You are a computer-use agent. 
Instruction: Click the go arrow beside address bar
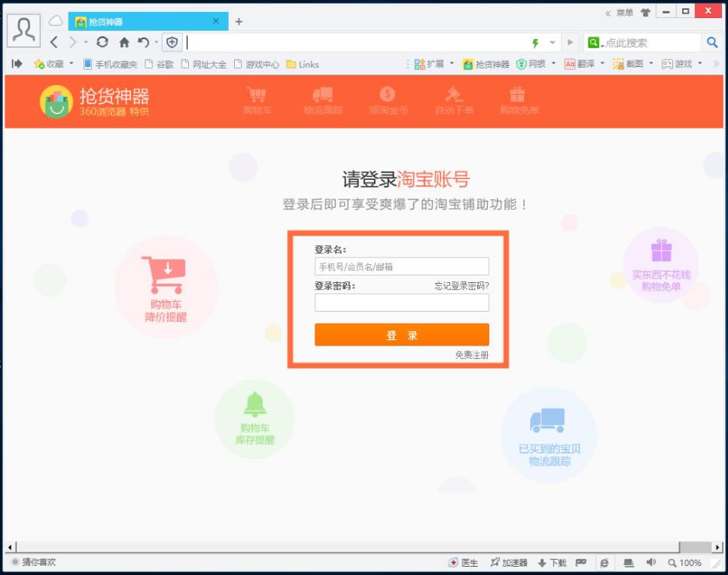(x=570, y=43)
